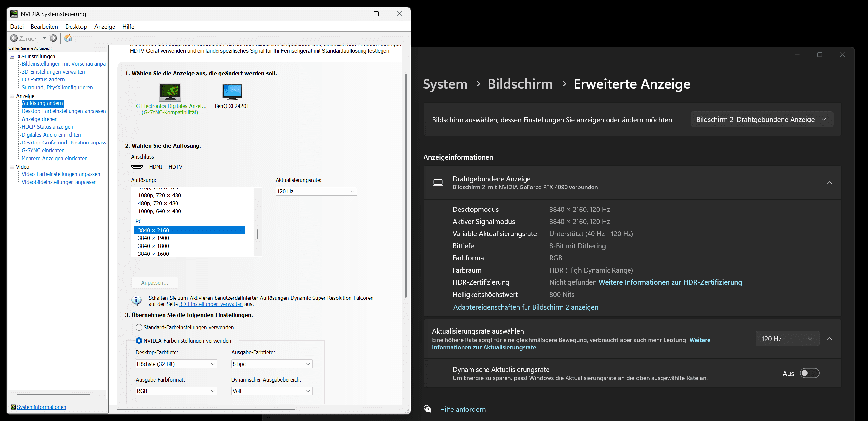This screenshot has height=421, width=868.
Task: Click the blue info icon near Dynamic Super Resolution
Action: click(136, 300)
